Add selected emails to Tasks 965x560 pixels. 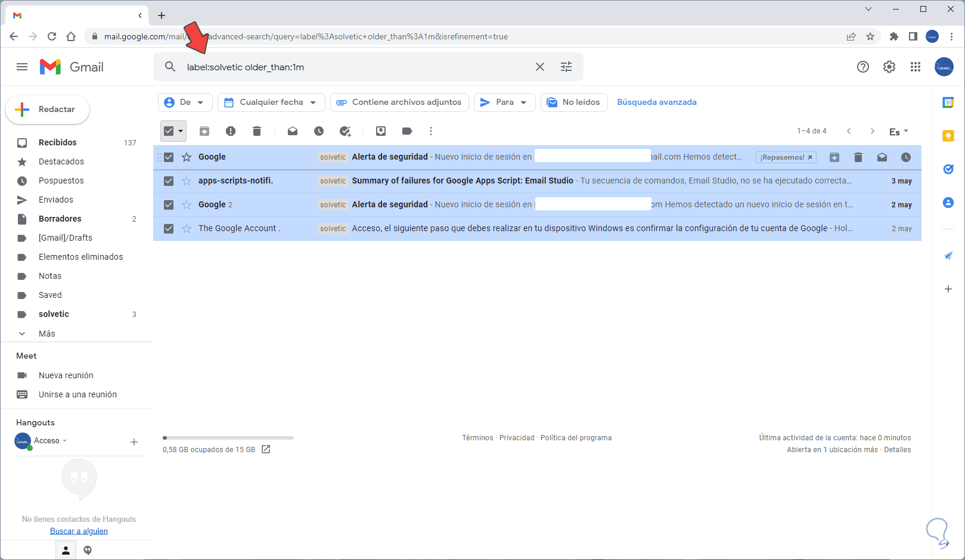[x=345, y=131]
